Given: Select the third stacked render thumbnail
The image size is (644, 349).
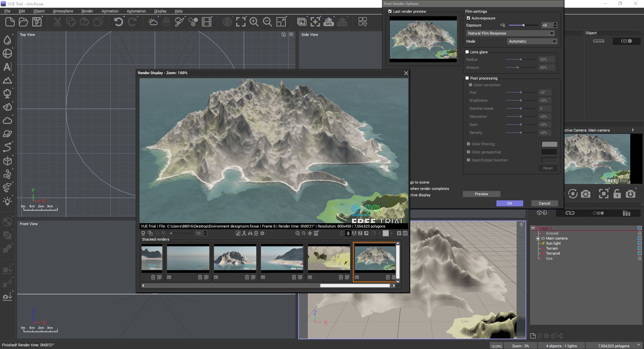Looking at the screenshot, I should (235, 258).
